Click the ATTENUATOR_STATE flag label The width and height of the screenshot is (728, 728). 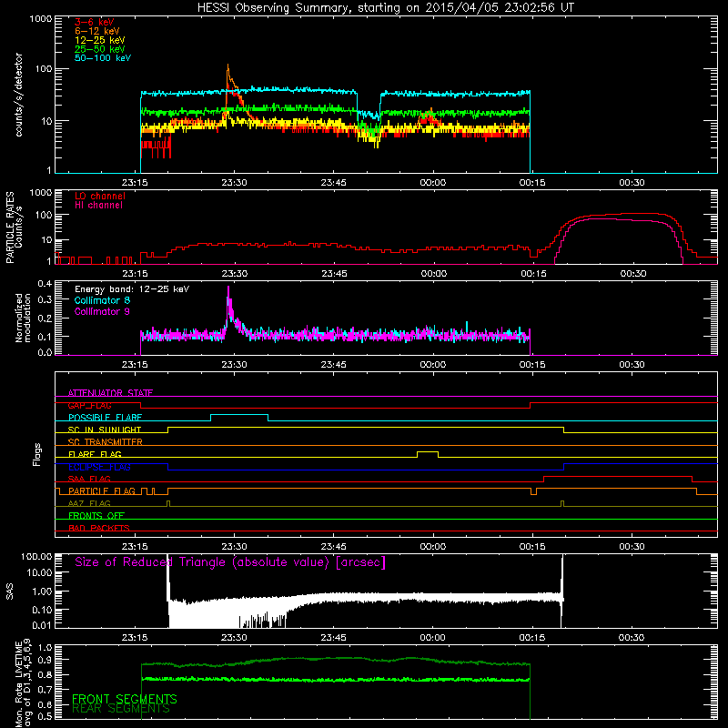(110, 393)
